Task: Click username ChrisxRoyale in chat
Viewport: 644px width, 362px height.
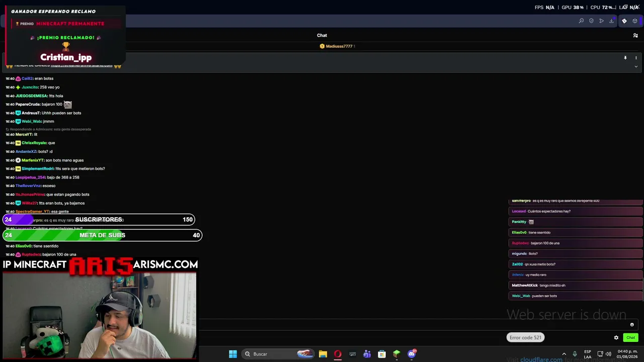Action: point(34,143)
